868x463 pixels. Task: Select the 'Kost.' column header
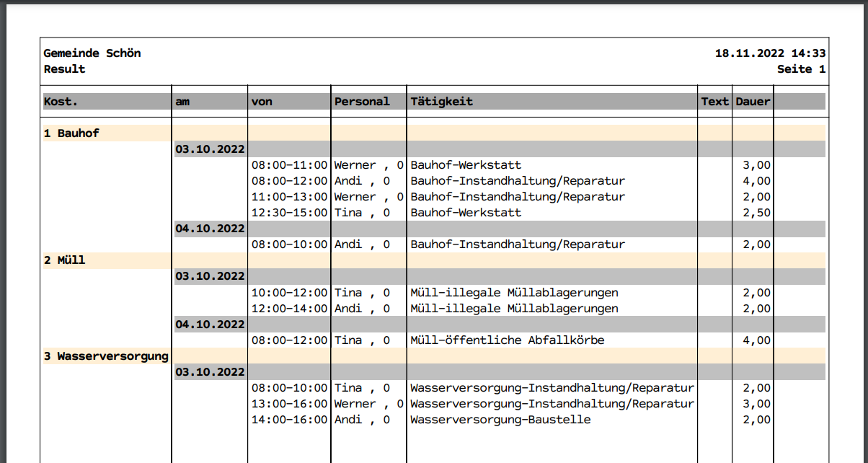click(61, 102)
